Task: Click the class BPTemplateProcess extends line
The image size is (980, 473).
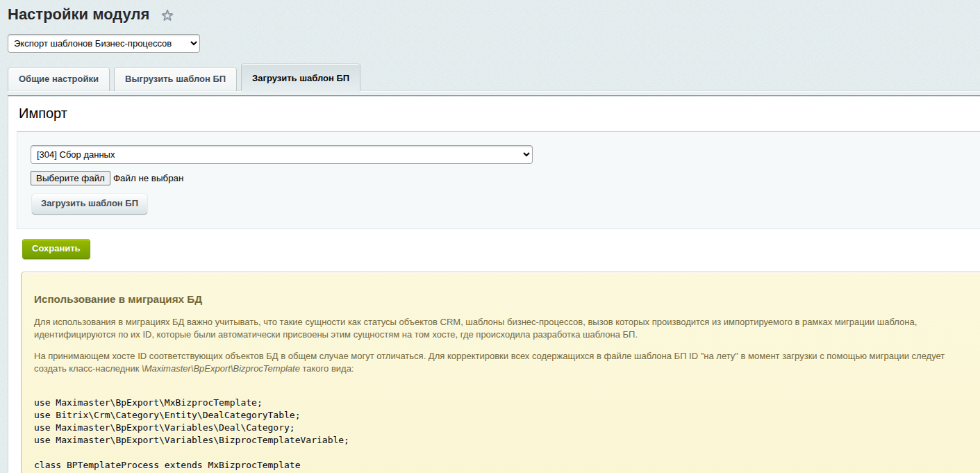Action: tap(167, 465)
